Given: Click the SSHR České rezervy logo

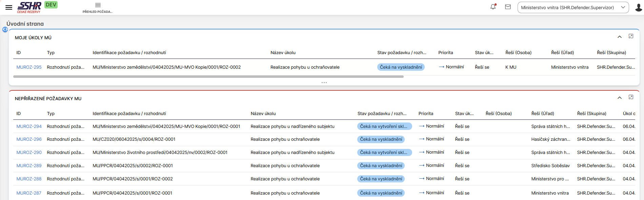Looking at the screenshot, I should point(29,7).
